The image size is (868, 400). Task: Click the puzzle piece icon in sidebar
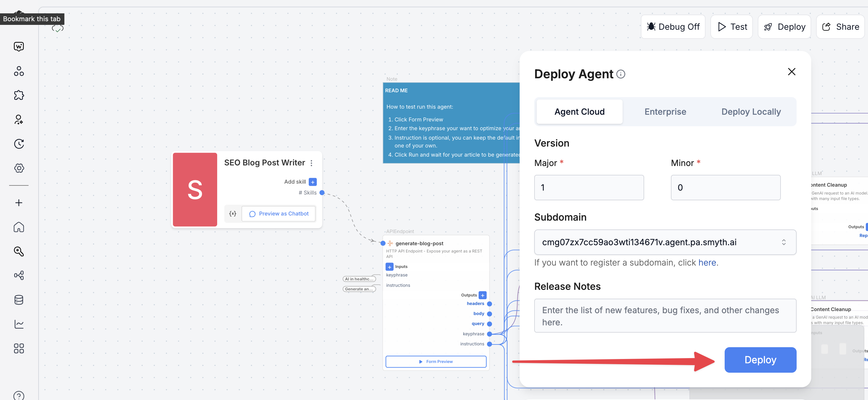(19, 95)
